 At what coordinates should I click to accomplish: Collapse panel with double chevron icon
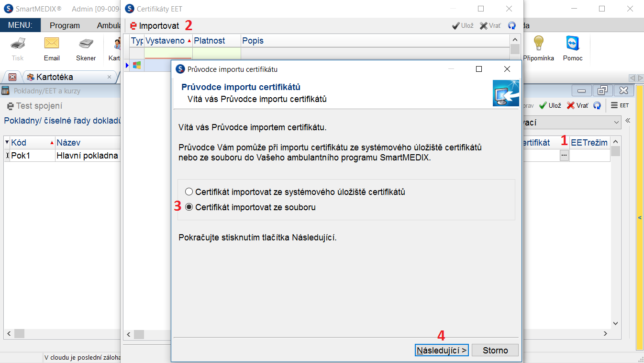click(628, 120)
